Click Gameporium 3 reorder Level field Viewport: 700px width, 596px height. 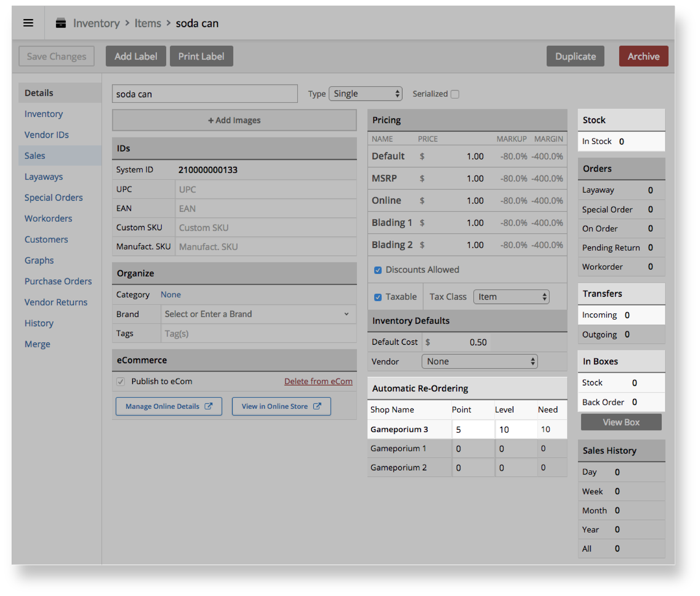point(516,429)
